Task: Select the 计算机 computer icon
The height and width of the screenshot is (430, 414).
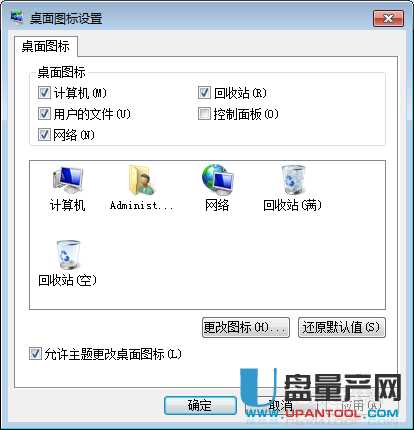Action: [x=68, y=180]
